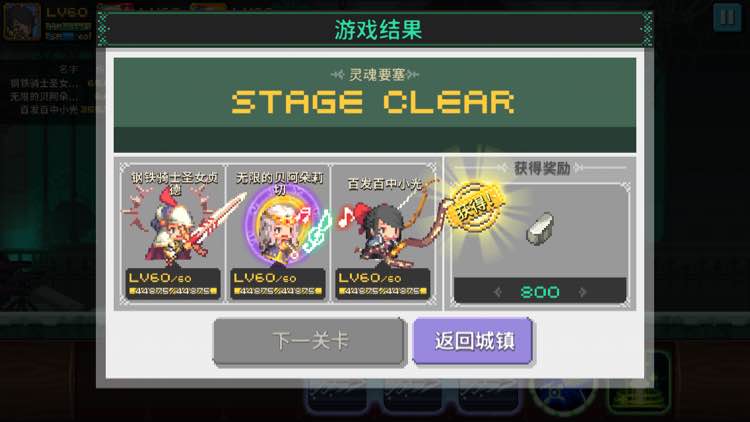The width and height of the screenshot is (750, 422).
Task: Click the STAGE CLEAR banner
Action: pyautogui.click(x=374, y=102)
